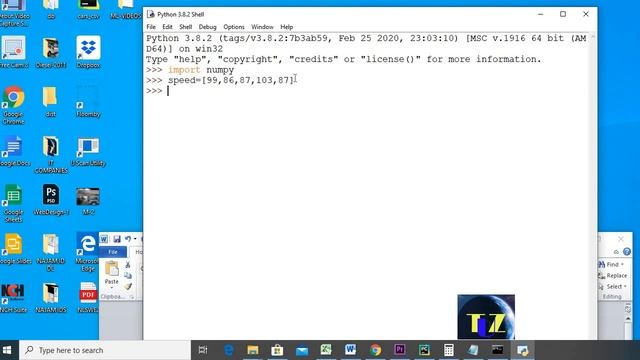The image size is (640, 360).
Task: Switch to PyCharm in taskbar
Action: (x=424, y=350)
